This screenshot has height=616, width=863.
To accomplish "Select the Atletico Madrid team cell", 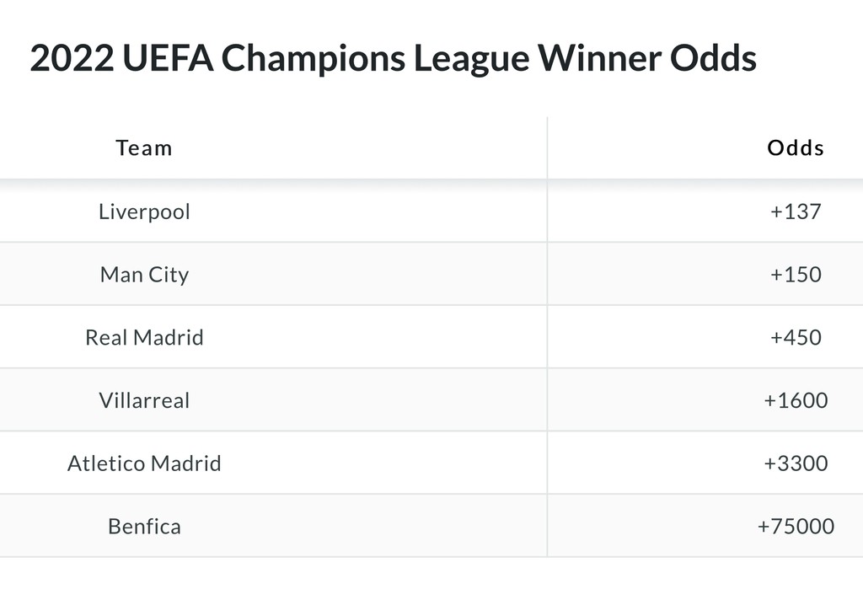I will (144, 463).
